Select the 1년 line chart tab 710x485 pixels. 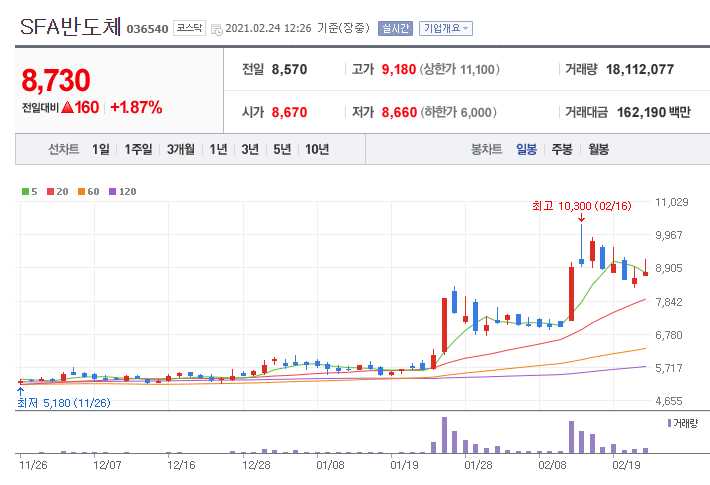[218, 149]
